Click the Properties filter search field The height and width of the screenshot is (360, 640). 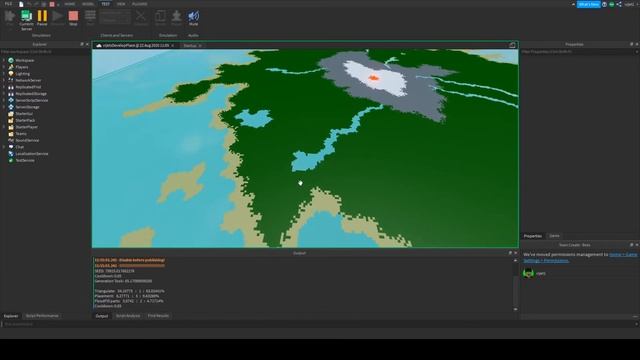(x=579, y=52)
